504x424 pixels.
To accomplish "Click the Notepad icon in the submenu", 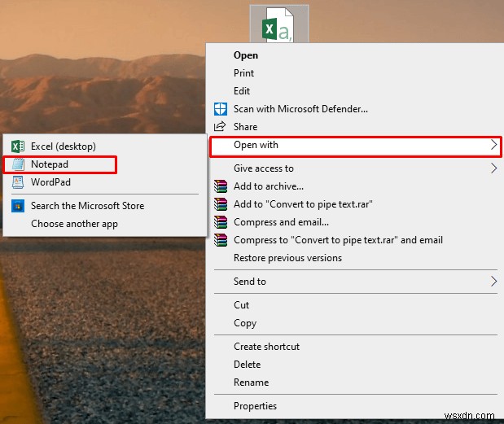I will pos(18,164).
